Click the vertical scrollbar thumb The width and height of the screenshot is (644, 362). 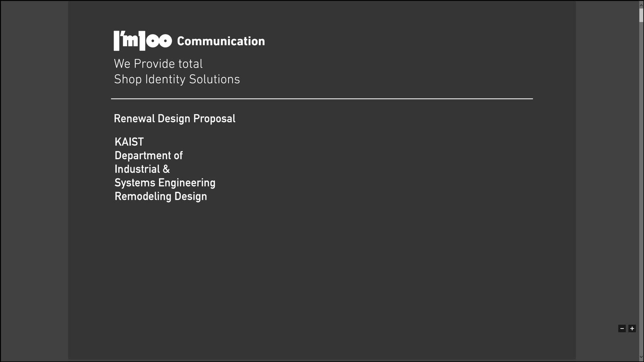click(641, 15)
